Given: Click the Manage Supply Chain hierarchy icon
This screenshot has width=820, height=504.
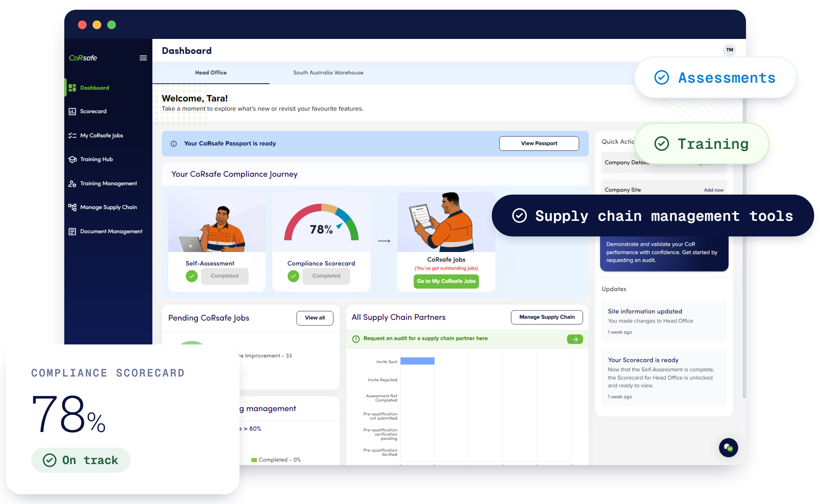Looking at the screenshot, I should (72, 207).
